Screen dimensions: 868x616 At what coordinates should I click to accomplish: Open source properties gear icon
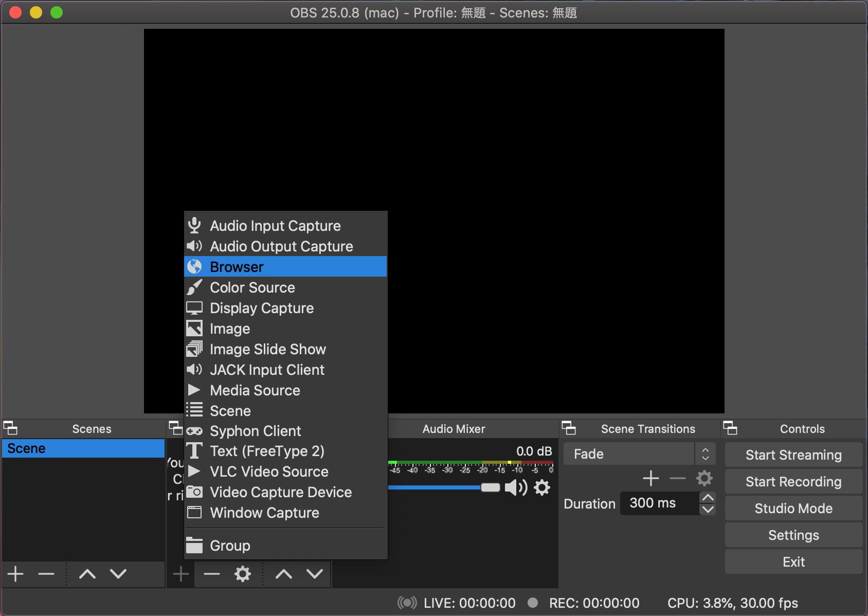coord(243,574)
